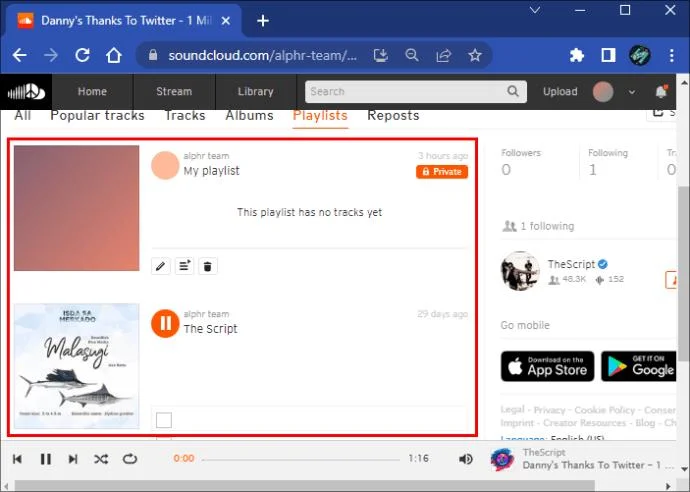View site security lock info
The height and width of the screenshot is (492, 690).
(153, 55)
